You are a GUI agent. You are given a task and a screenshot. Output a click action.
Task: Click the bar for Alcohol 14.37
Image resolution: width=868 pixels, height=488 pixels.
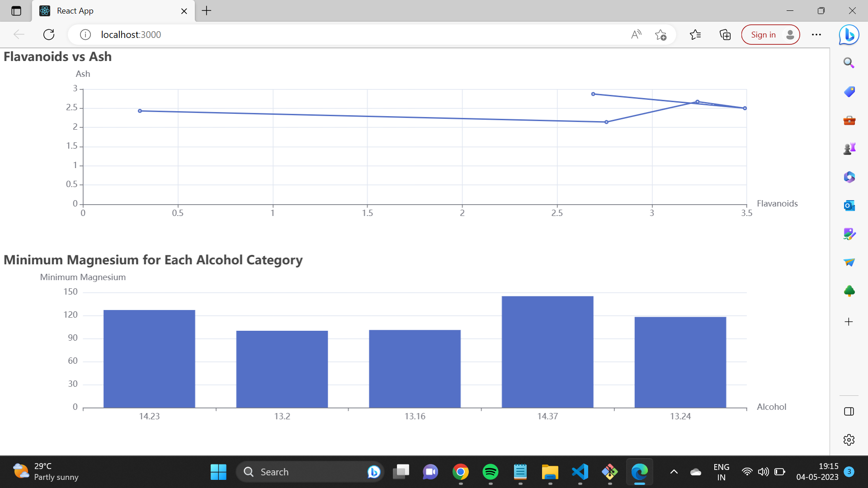[547, 352]
